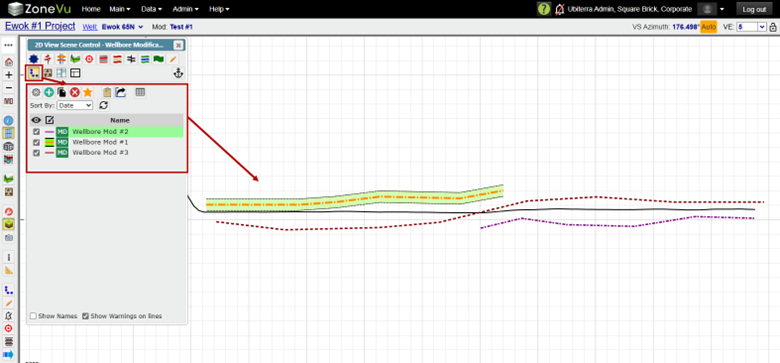The width and height of the screenshot is (780, 363).
Task: Click the red target icon in Scene Control
Action: click(89, 59)
